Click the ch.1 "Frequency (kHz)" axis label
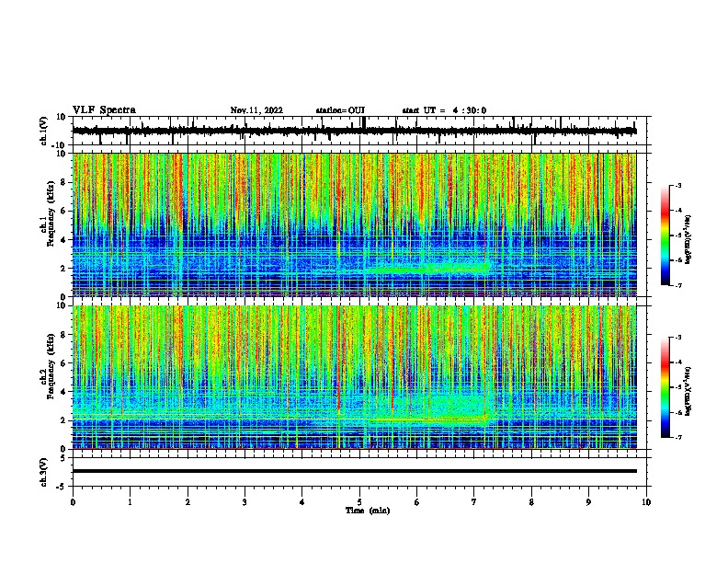The image size is (728, 563). [51, 214]
